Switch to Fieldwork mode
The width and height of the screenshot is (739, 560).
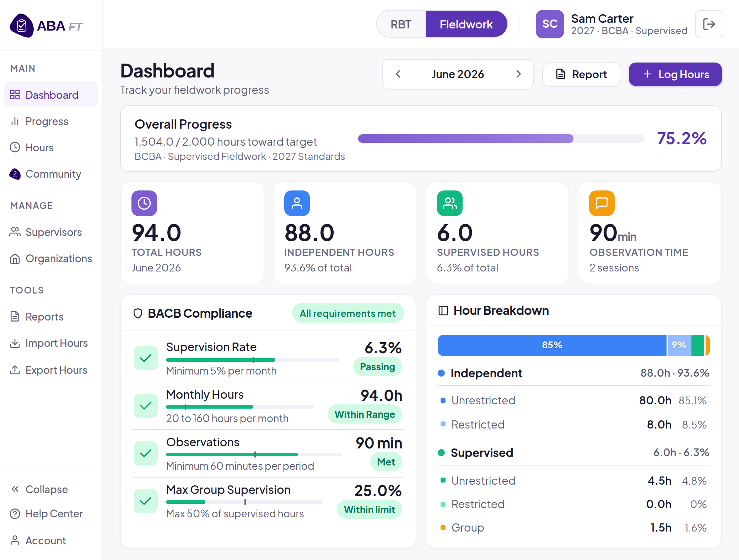pos(466,24)
